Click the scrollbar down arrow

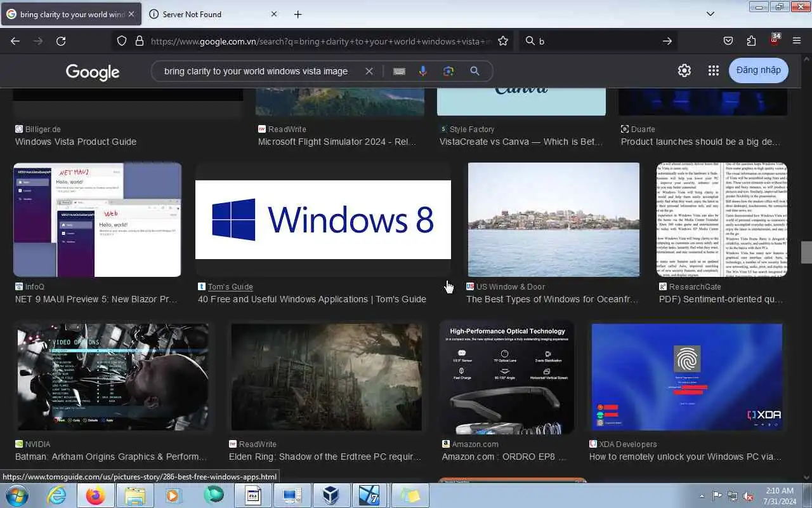(806, 477)
